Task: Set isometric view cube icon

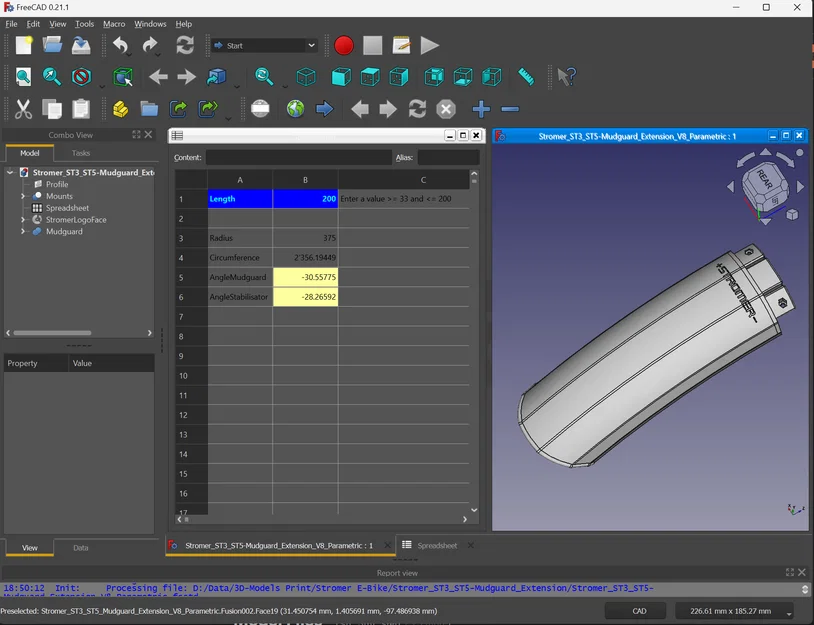Action: click(x=306, y=77)
